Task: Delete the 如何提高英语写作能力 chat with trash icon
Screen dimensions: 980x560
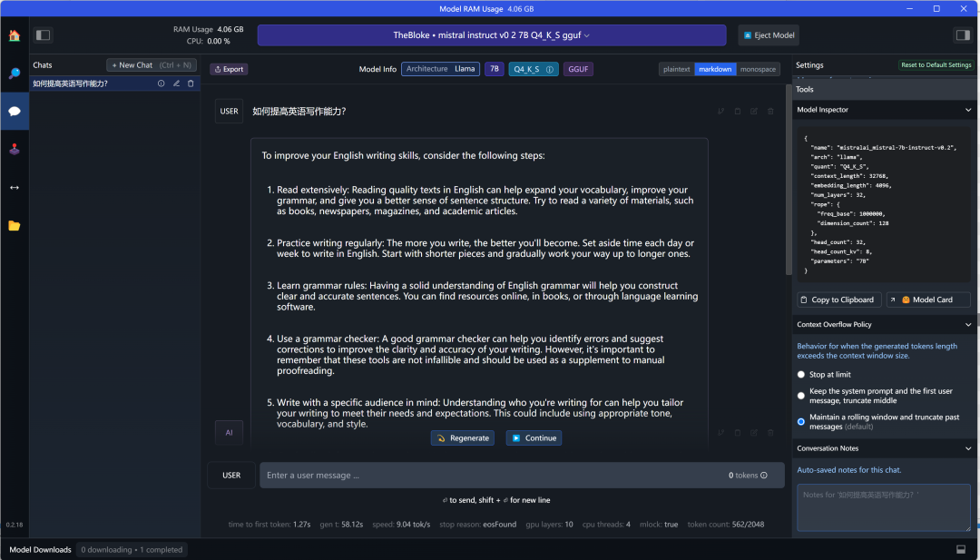Action: point(191,84)
